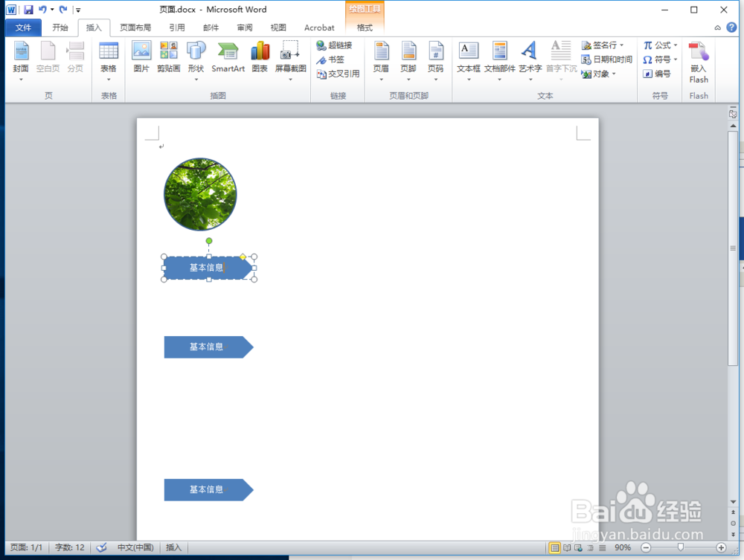744x560 pixels.
Task: Insert a blank page (空白页)
Action: tap(48, 57)
